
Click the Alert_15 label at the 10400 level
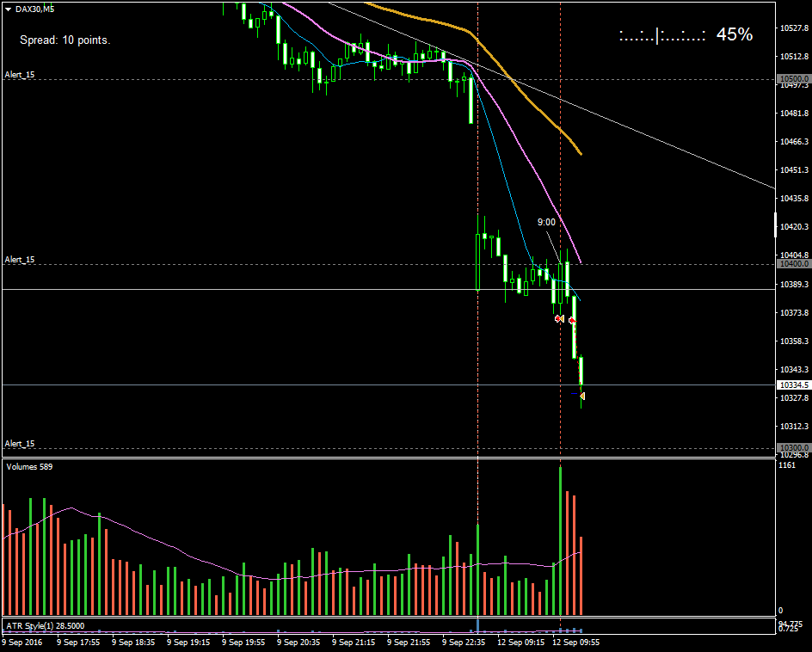pos(20,259)
